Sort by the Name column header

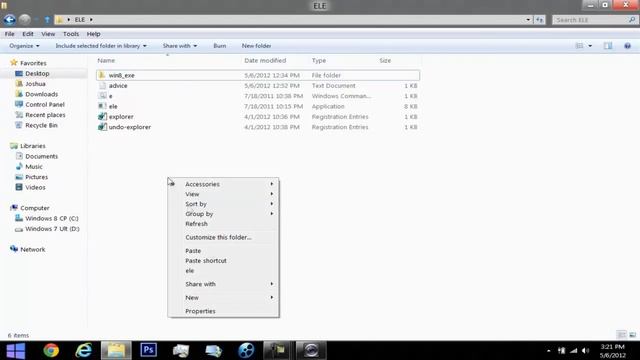[x=106, y=60]
